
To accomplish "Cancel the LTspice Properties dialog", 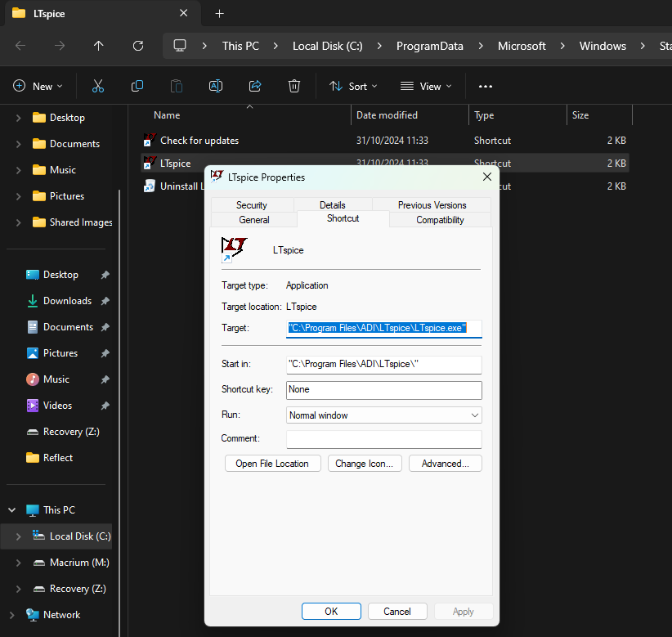I will [397, 612].
